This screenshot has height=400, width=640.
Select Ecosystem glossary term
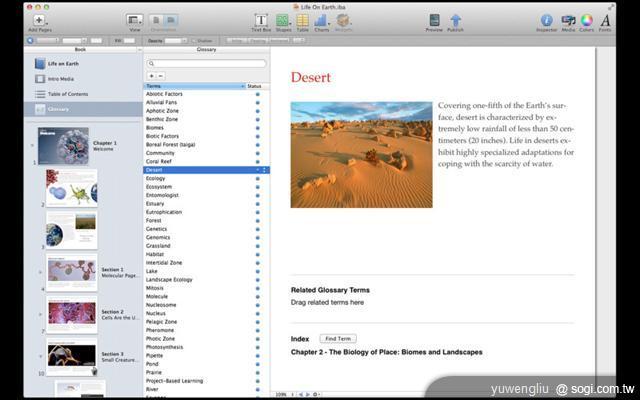[x=159, y=187]
